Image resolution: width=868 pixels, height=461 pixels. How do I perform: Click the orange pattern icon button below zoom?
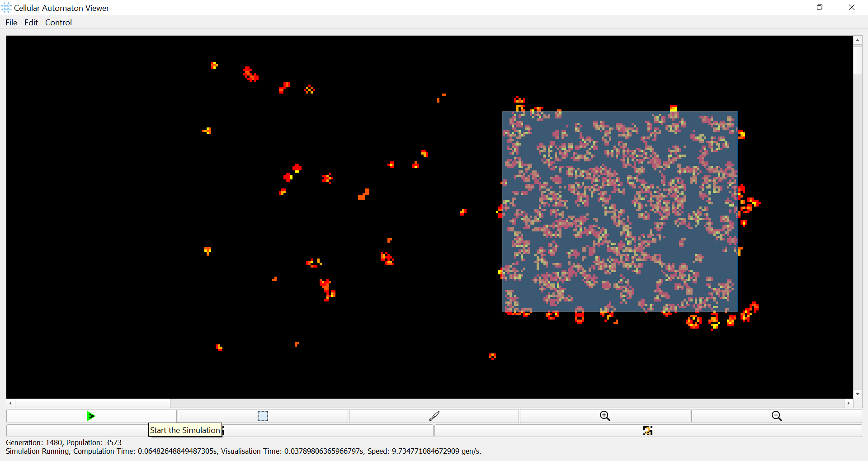(x=648, y=431)
